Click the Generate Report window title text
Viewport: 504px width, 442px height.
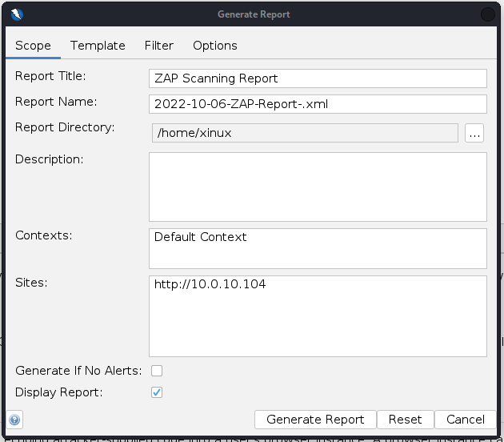[x=254, y=14]
